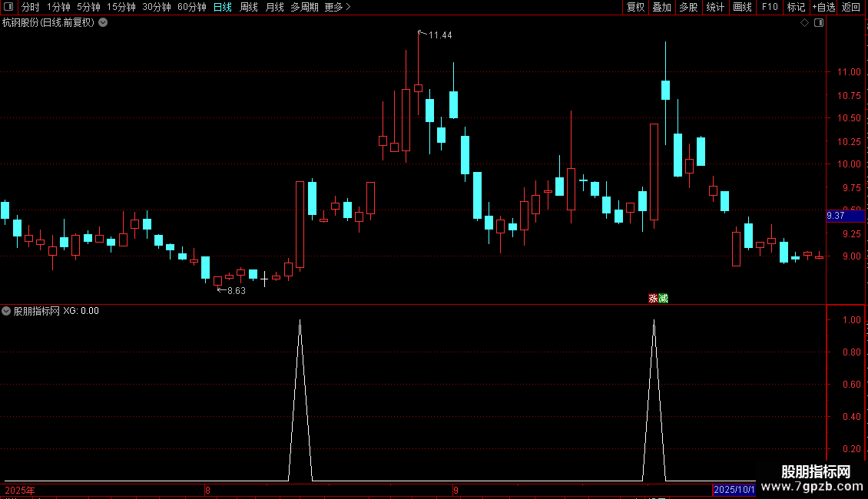
Task: Toggle the left sidebar panel icon
Action: click(x=8, y=7)
